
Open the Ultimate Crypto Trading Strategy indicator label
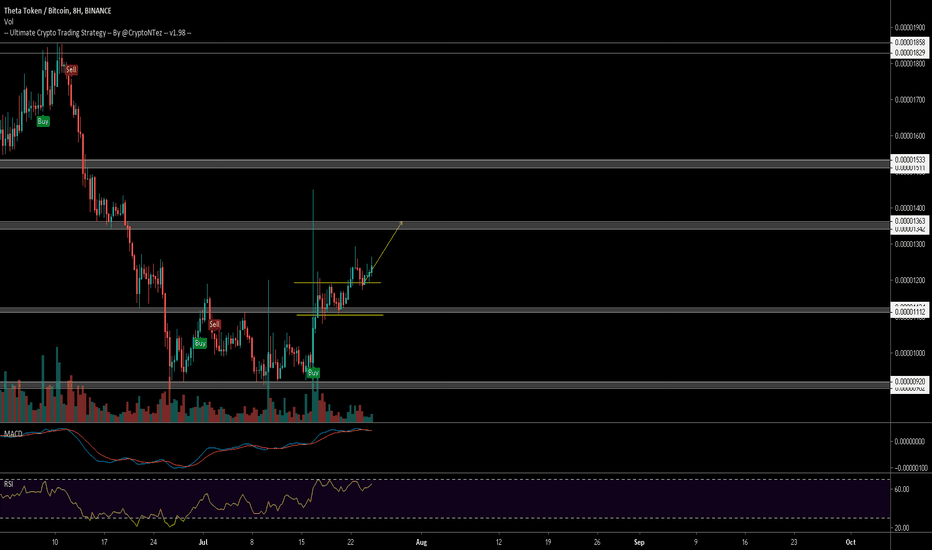pyautogui.click(x=97, y=33)
